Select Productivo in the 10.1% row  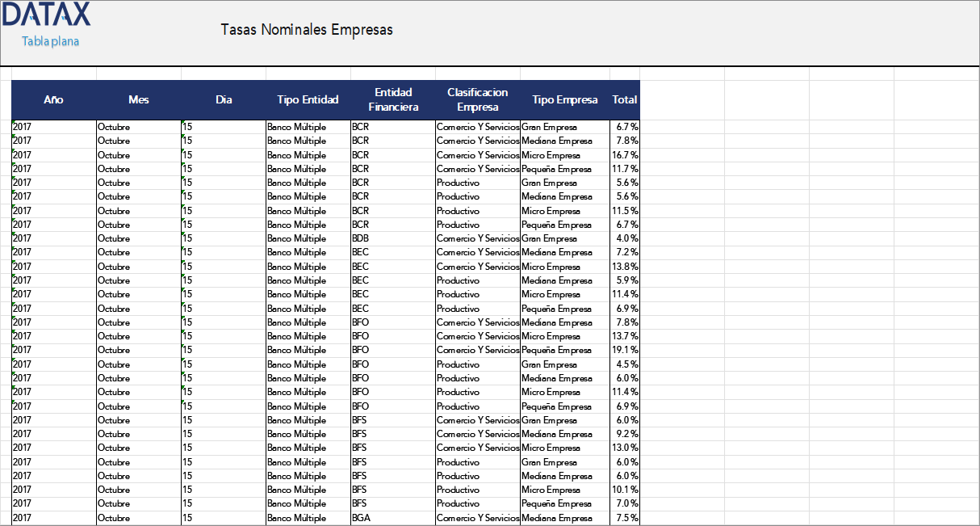478,490
